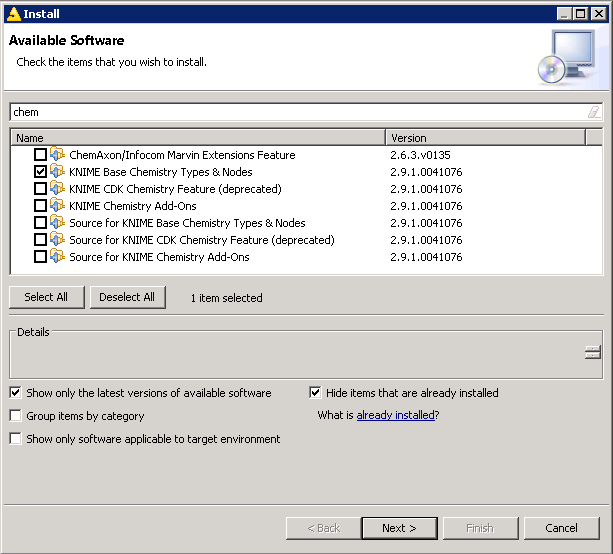This screenshot has width=613, height=554.
Task: Click the ChemAxon/Infocom Marvin Extensions feature icon
Action: 57,155
